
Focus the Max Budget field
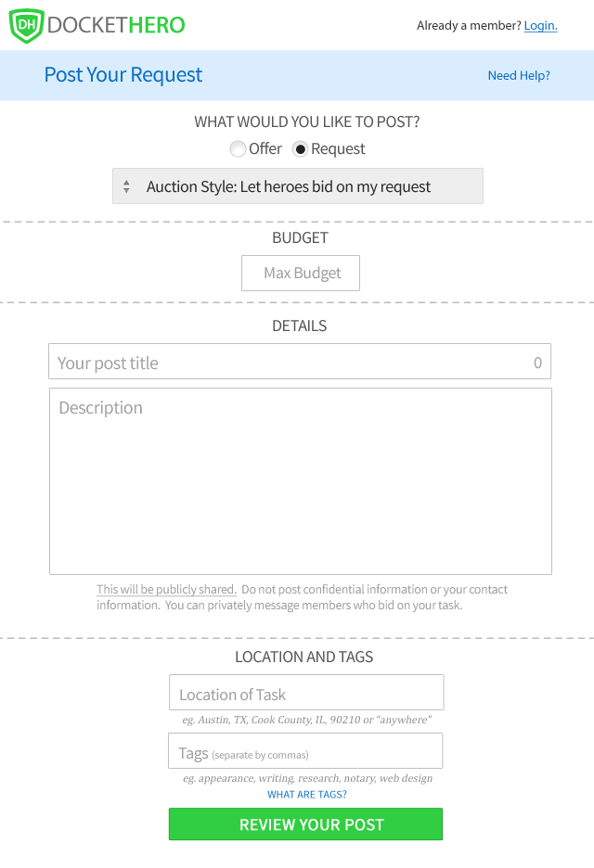[301, 273]
